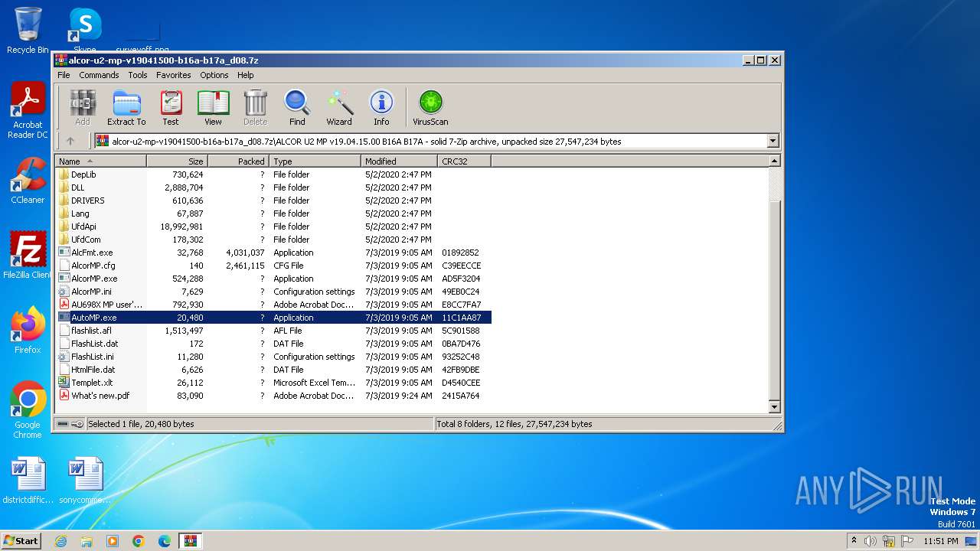Open the address path dropdown
This screenshot has width=980, height=551.
(x=773, y=141)
